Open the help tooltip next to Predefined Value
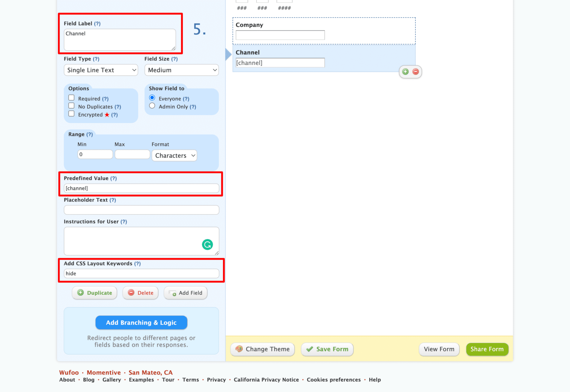Screen dimensions: 570x392 (114, 178)
